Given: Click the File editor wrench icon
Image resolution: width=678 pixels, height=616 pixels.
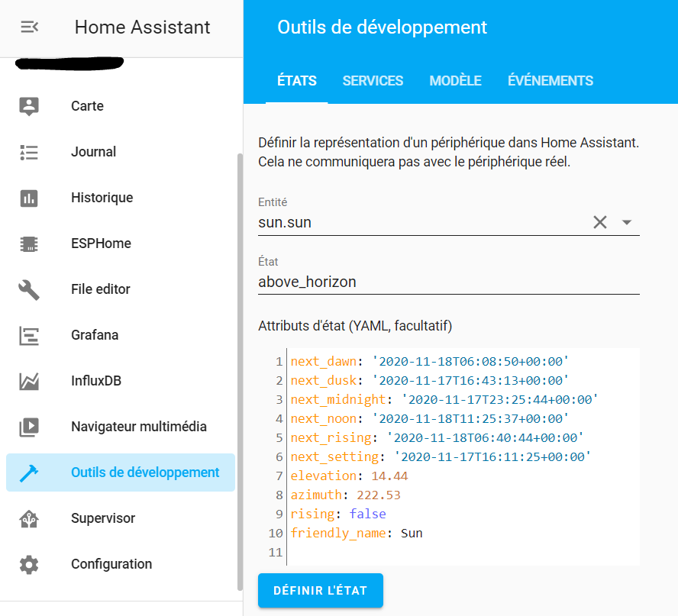Looking at the screenshot, I should pos(29,289).
